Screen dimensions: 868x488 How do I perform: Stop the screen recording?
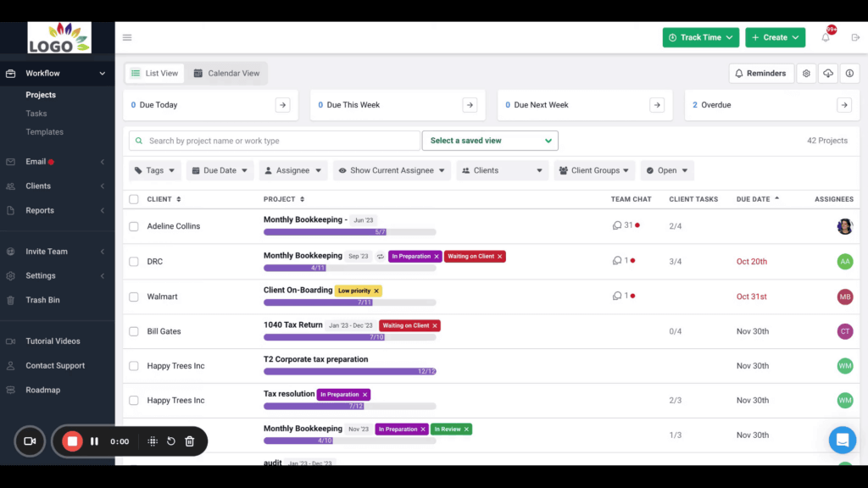pos(73,441)
